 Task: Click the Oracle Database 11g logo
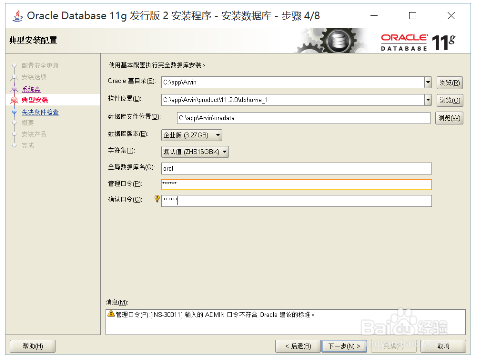pos(418,42)
